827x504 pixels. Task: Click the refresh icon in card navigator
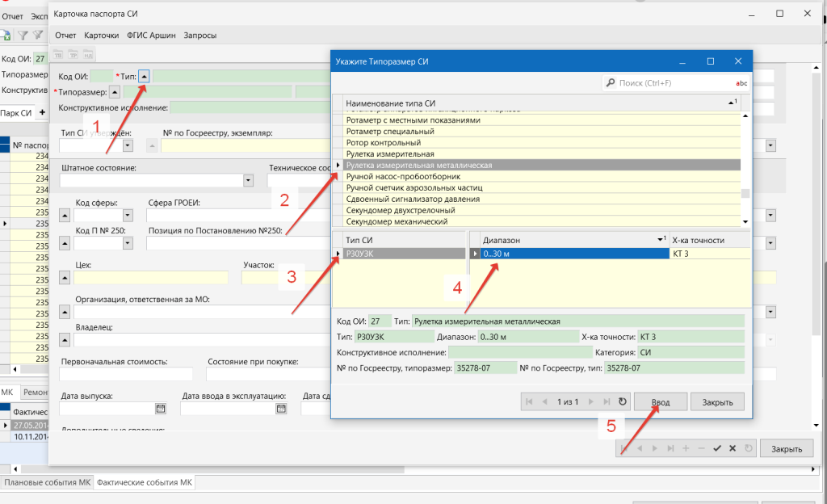749,448
